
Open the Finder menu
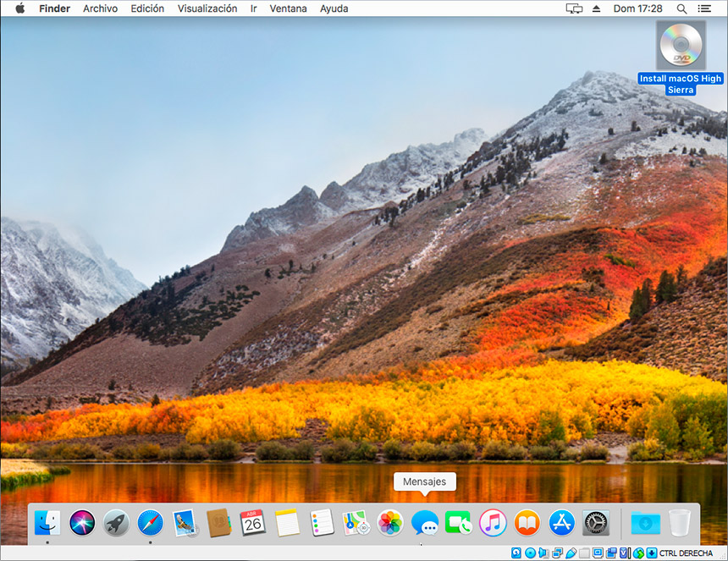pyautogui.click(x=54, y=8)
